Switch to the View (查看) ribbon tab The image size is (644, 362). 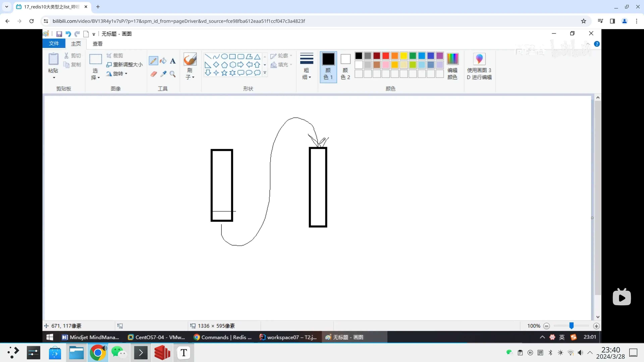[97, 44]
